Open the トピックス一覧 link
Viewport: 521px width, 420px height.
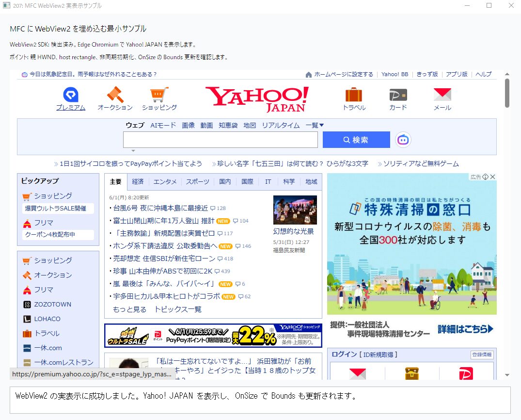click(x=178, y=309)
